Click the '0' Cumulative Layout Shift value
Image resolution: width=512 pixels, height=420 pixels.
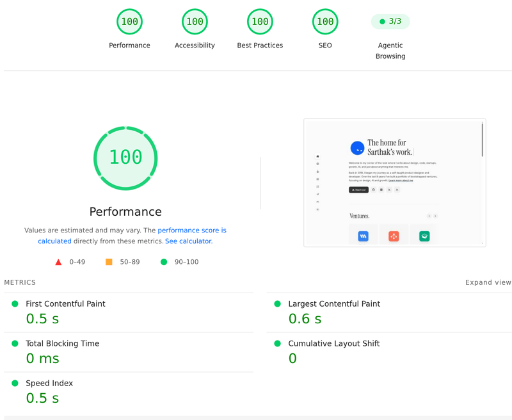(x=292, y=359)
